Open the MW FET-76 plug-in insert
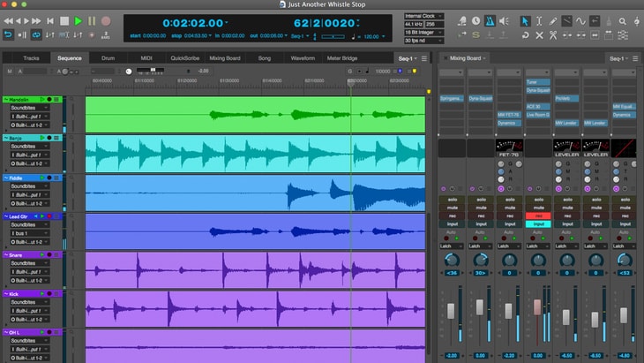This screenshot has width=644, height=363. 509,115
